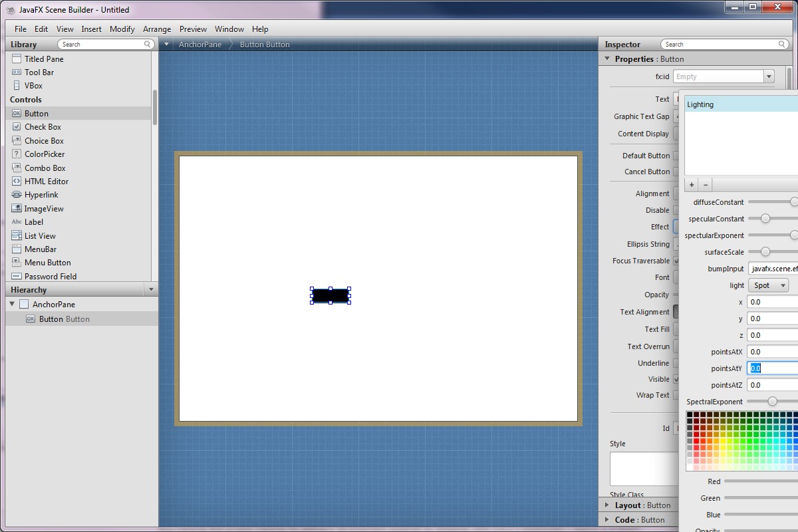Expand the Layout : Button section
798x532 pixels.
(607, 505)
